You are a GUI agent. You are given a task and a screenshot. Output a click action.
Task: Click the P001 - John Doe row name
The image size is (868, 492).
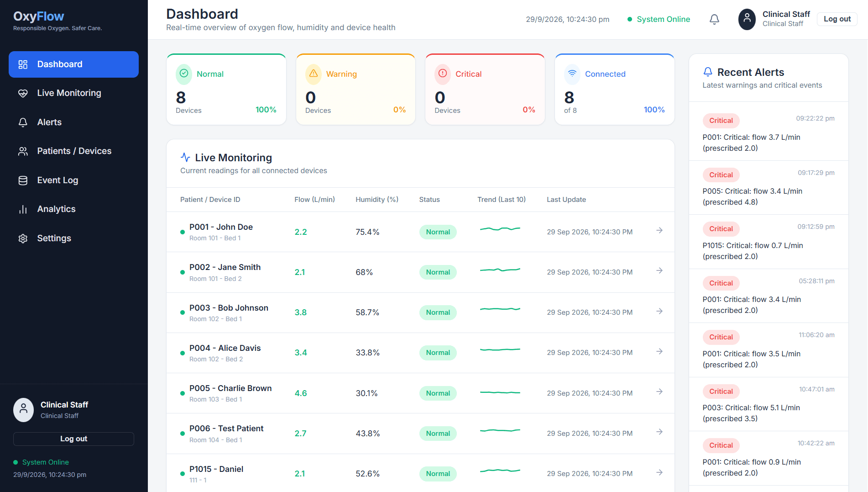(221, 227)
